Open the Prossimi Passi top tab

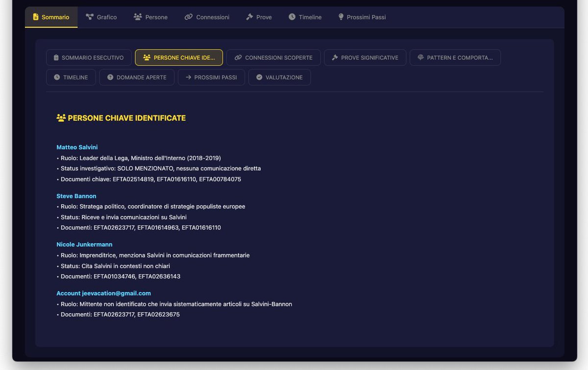point(362,17)
